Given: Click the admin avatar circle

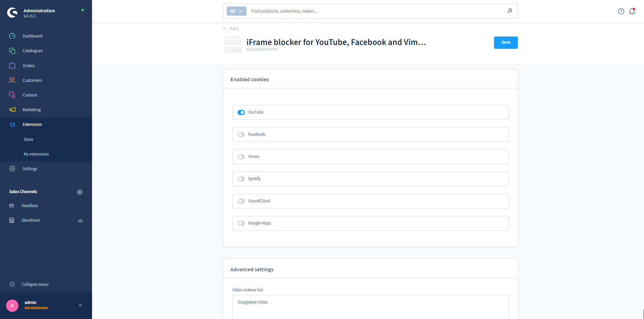Looking at the screenshot, I should coord(12,305).
